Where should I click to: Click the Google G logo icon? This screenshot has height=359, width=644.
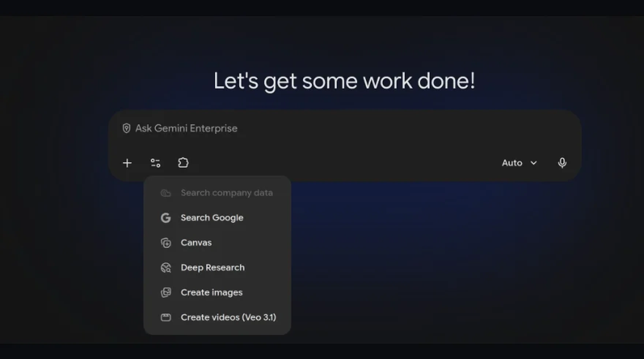point(166,218)
